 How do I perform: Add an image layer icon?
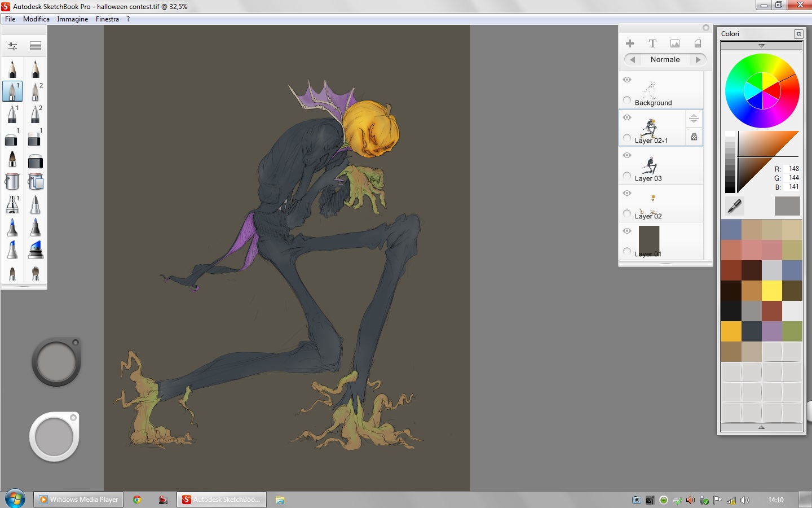point(675,43)
